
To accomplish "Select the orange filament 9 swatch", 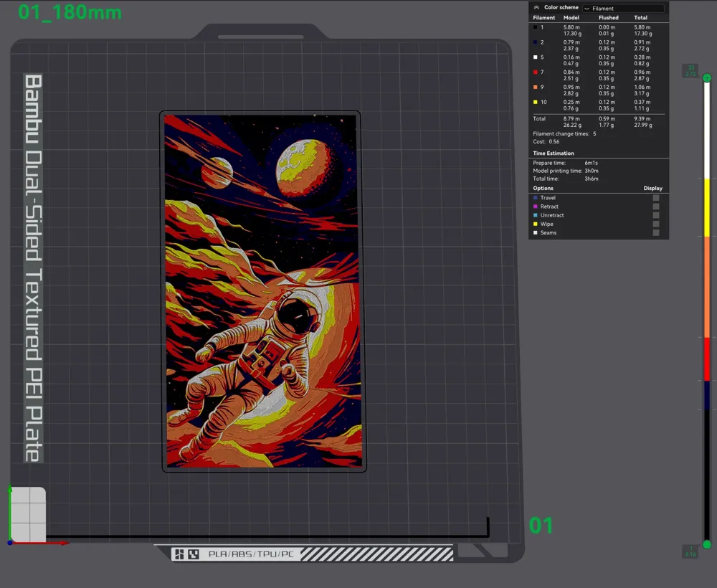I will 535,87.
